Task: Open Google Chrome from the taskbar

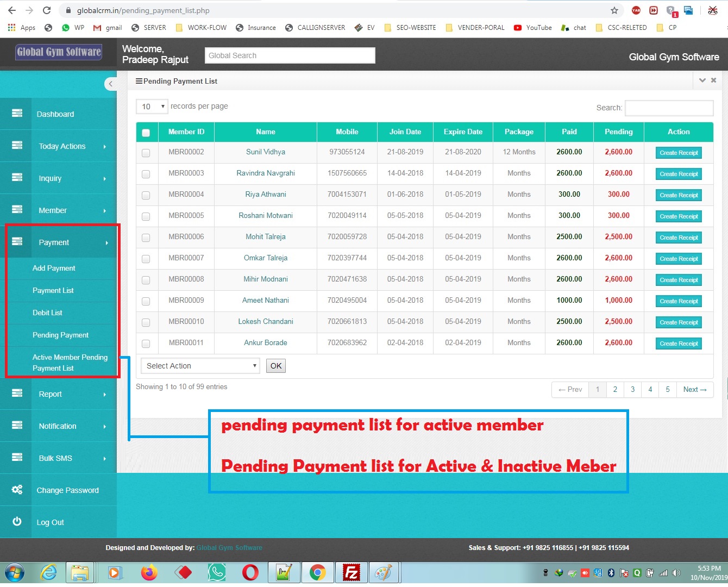Action: (x=317, y=572)
